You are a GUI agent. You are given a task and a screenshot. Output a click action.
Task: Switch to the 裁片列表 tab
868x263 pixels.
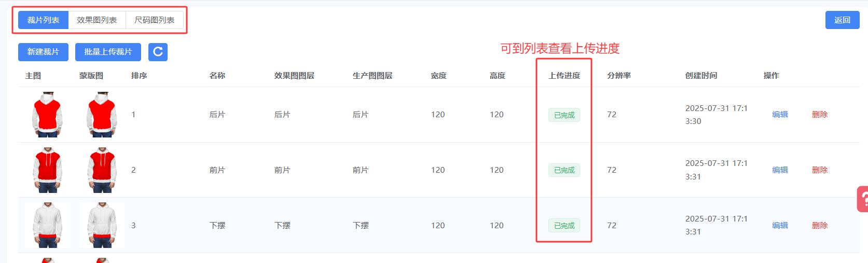click(43, 20)
